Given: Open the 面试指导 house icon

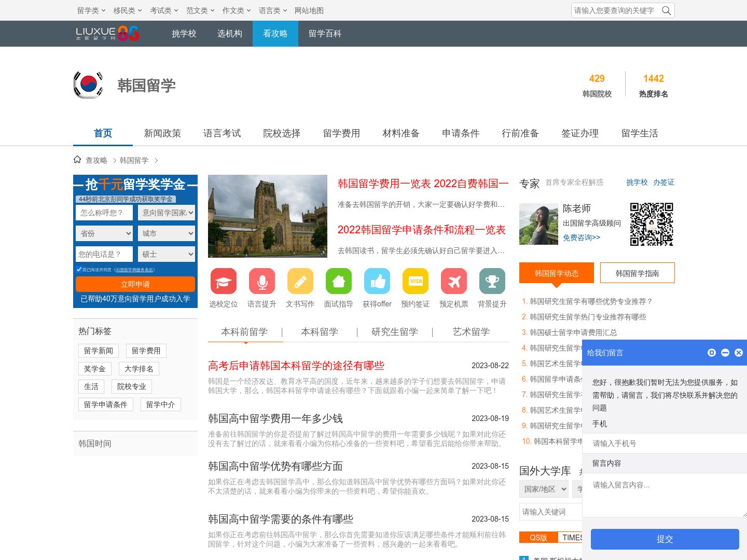Looking at the screenshot, I should point(339,281).
